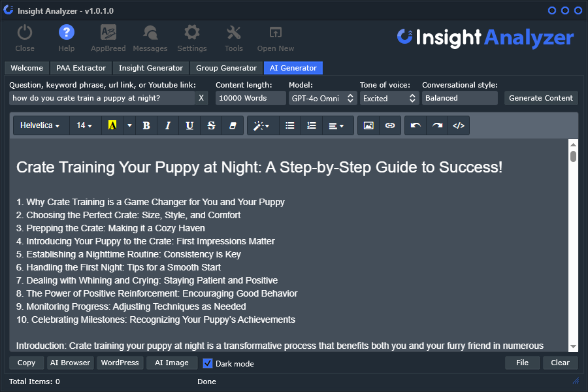The width and height of the screenshot is (588, 392).
Task: Open the Insight Generator tab
Action: point(151,68)
